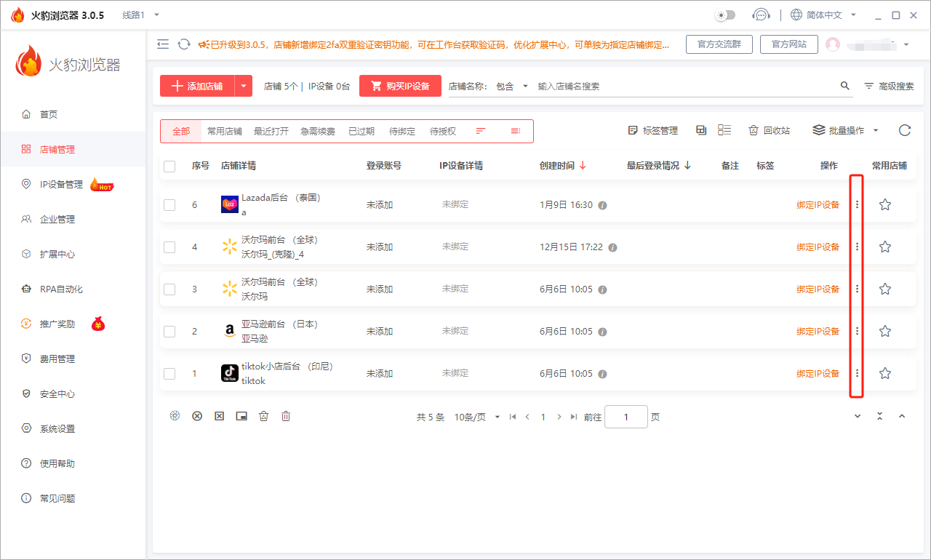Switch to card view layout
Screen dimensions: 931x560
coord(700,129)
